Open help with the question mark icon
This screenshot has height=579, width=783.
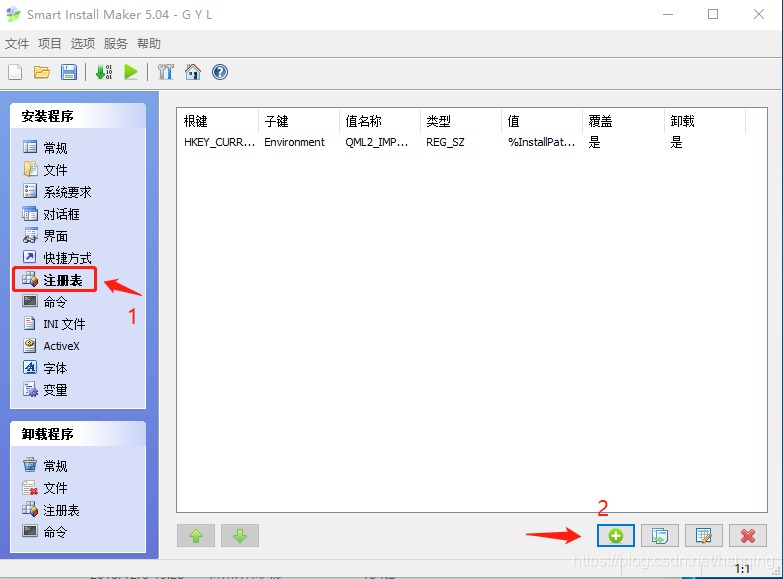pos(220,72)
